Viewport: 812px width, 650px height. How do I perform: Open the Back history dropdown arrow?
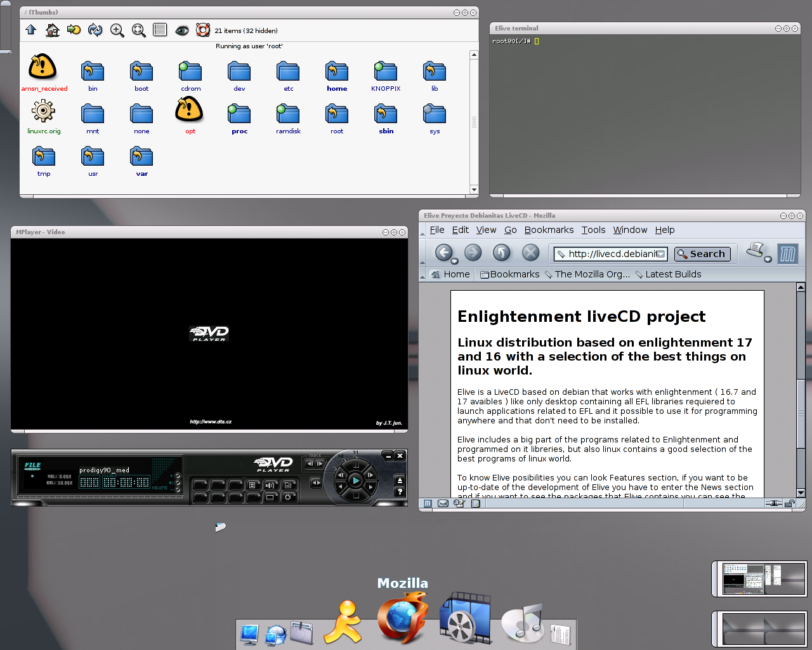454,261
